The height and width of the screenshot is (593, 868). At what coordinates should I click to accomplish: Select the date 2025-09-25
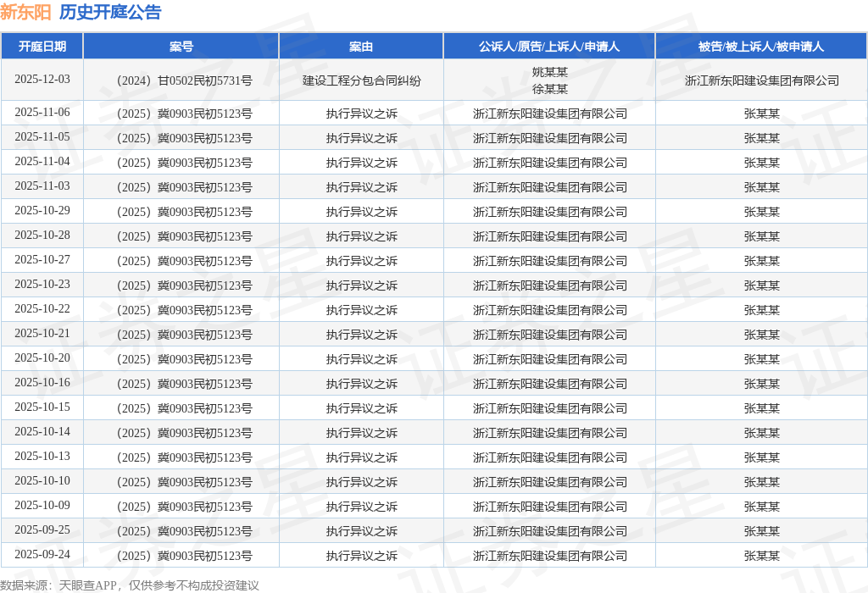tap(42, 529)
